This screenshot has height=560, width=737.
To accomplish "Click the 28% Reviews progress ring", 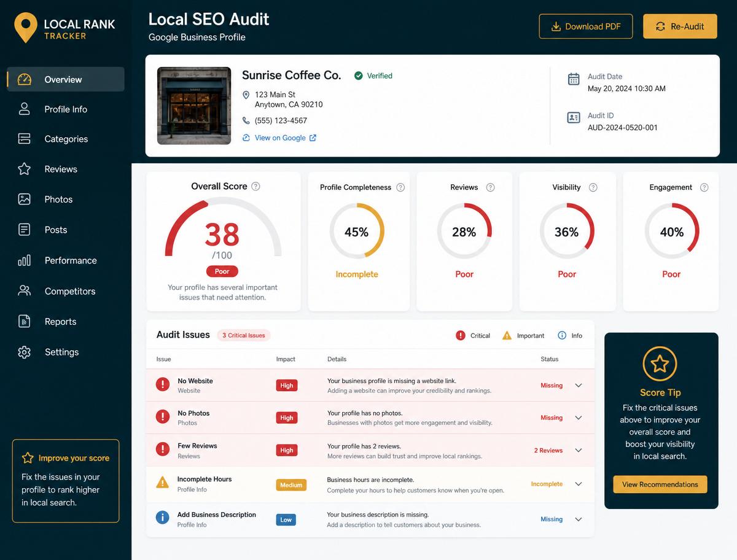I will [x=464, y=231].
